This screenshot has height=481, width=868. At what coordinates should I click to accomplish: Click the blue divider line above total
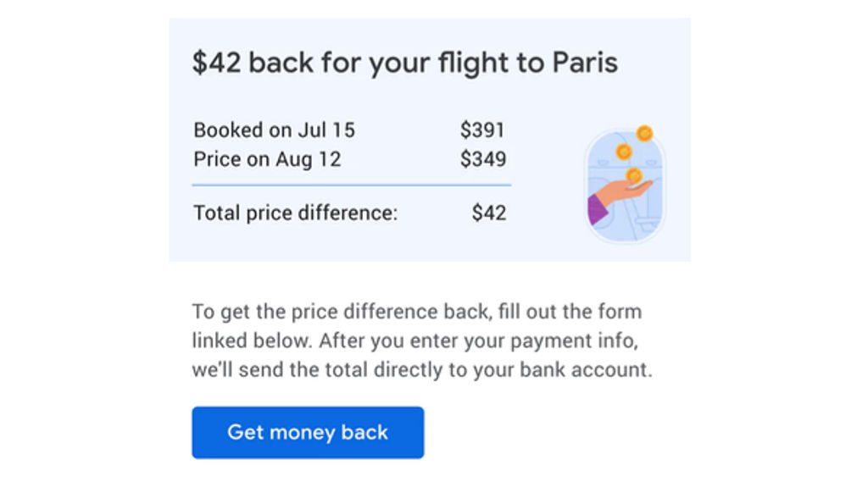(x=352, y=185)
